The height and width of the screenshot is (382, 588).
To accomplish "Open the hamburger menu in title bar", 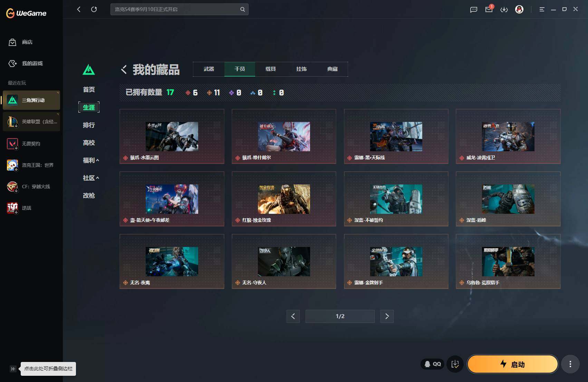I will (x=542, y=9).
